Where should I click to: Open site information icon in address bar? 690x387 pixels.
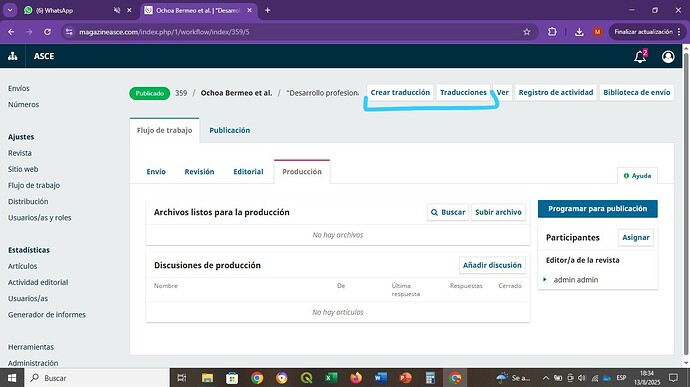click(69, 32)
